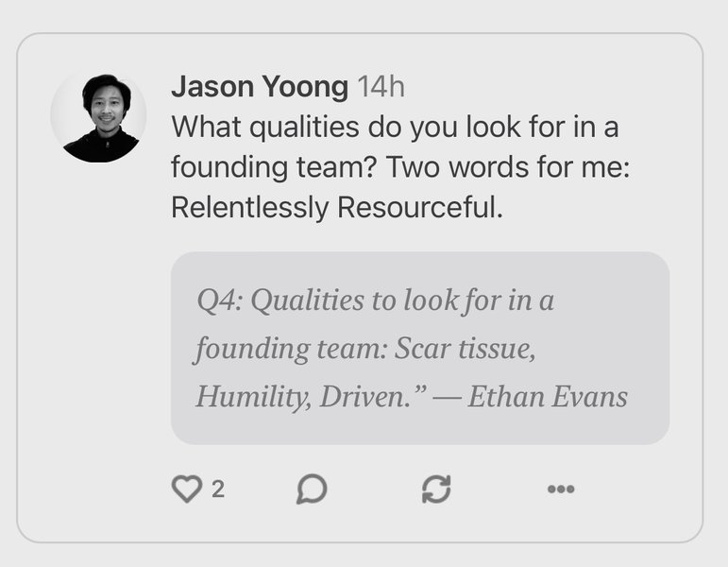
Task: Click 'Humility, Driven.' in the quote
Action: click(312, 396)
